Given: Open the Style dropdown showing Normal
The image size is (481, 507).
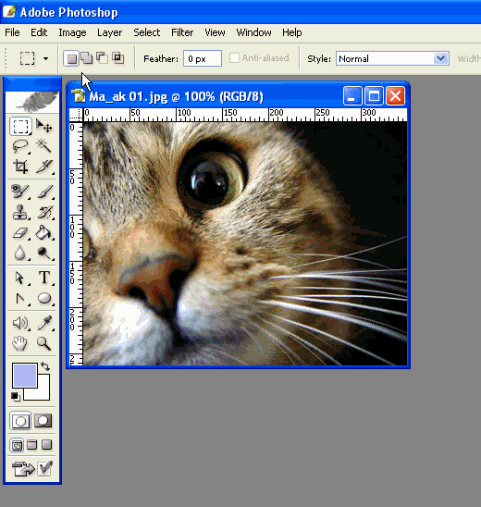Looking at the screenshot, I should pyautogui.click(x=392, y=59).
